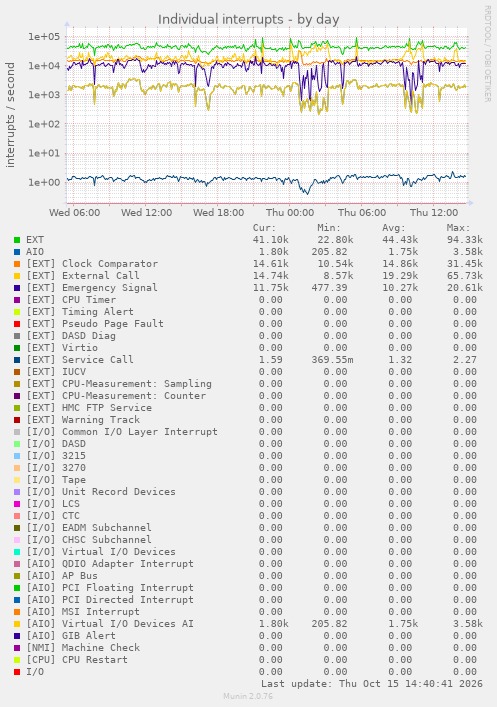Image resolution: width=497 pixels, height=707 pixels.
Task: Click the 'Wed 06:00' time axis label
Action: coord(74,212)
